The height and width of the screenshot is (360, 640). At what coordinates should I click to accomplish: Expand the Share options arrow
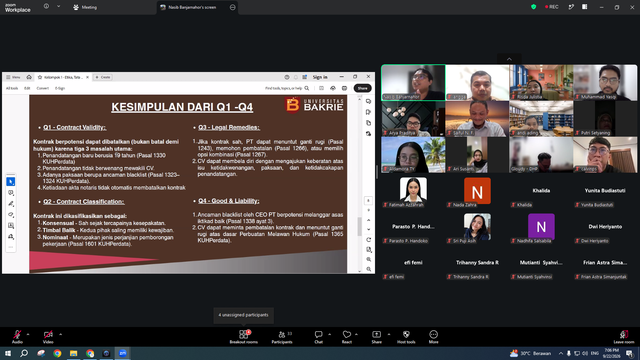tap(389, 334)
